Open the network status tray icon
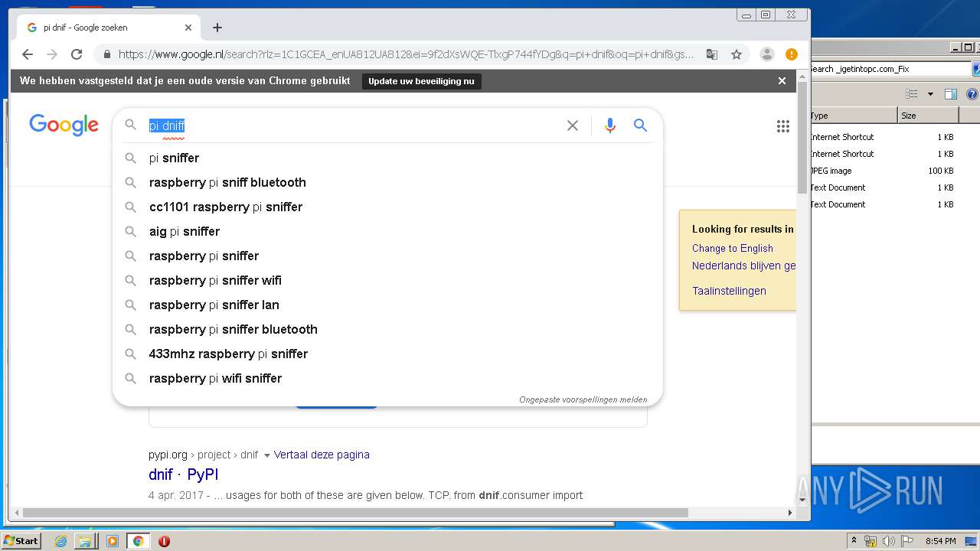Image resolution: width=980 pixels, height=551 pixels. point(871,541)
